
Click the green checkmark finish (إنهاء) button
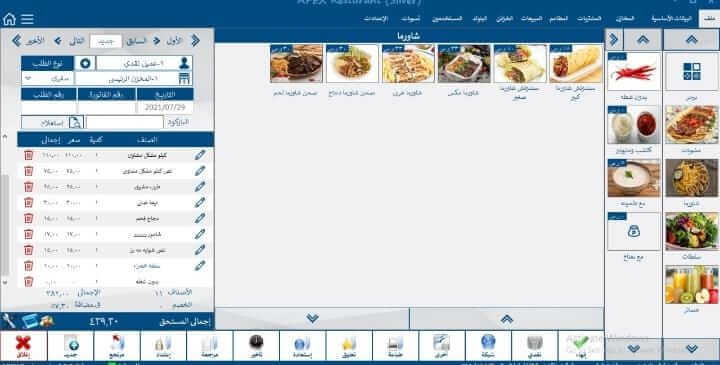580,346
